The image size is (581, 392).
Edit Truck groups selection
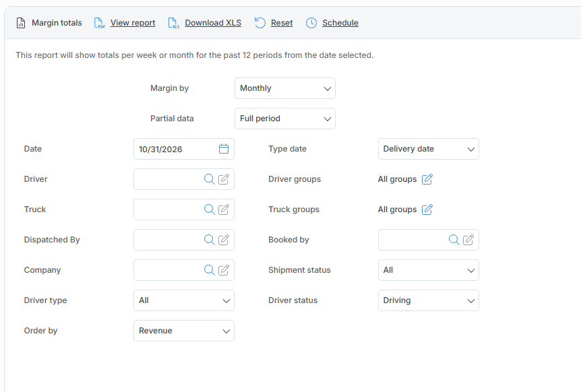[427, 209]
